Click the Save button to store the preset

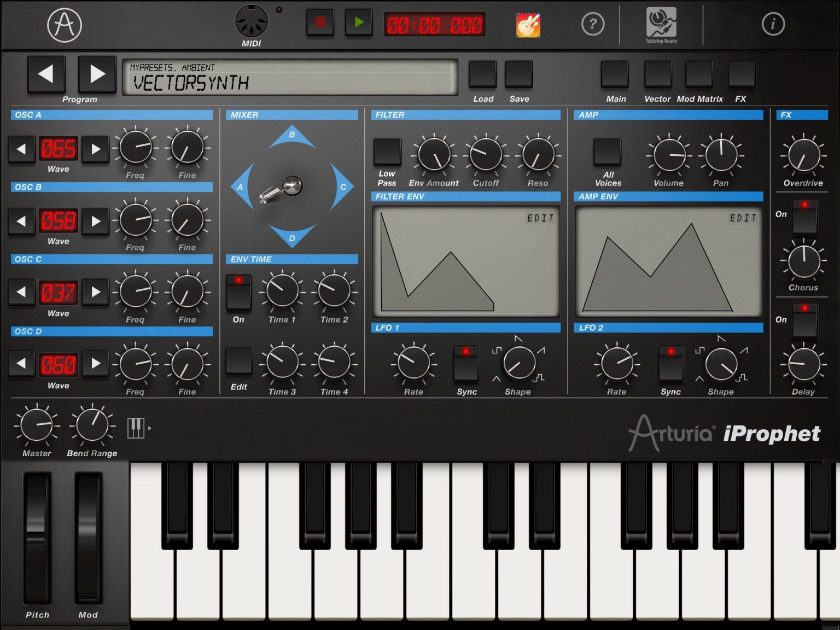pos(518,73)
